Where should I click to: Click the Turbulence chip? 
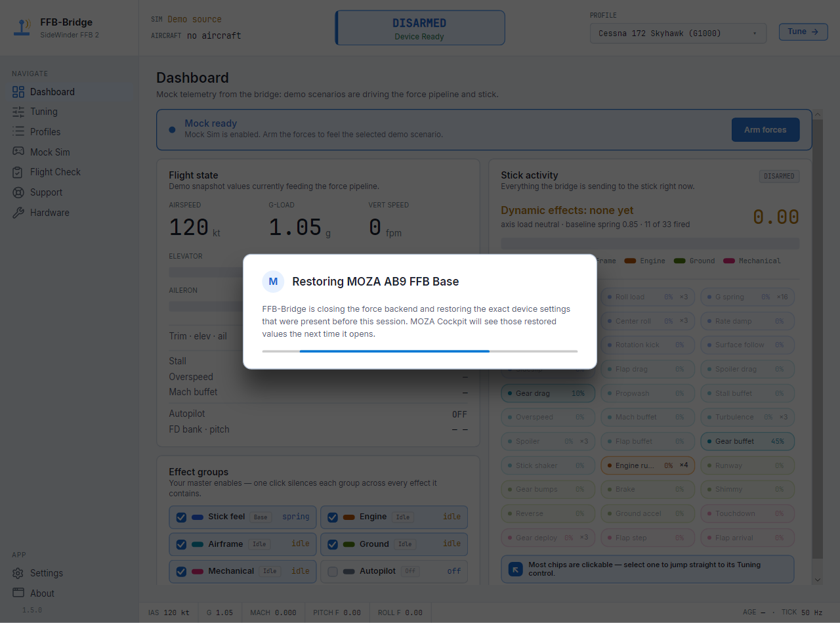coord(747,417)
